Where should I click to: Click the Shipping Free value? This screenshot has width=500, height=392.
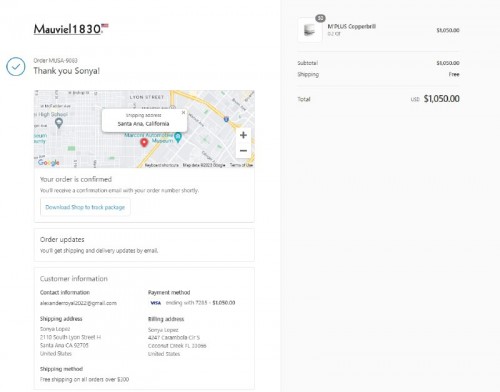(x=454, y=74)
